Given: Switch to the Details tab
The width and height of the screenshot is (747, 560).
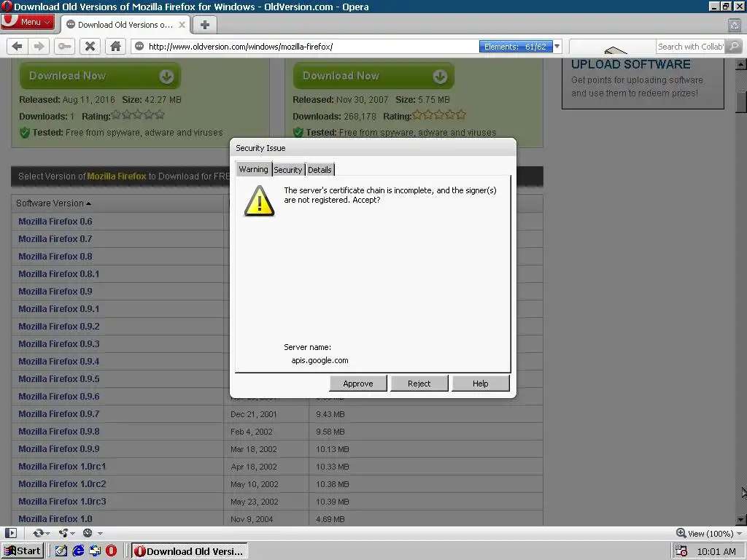Looking at the screenshot, I should coord(320,169).
